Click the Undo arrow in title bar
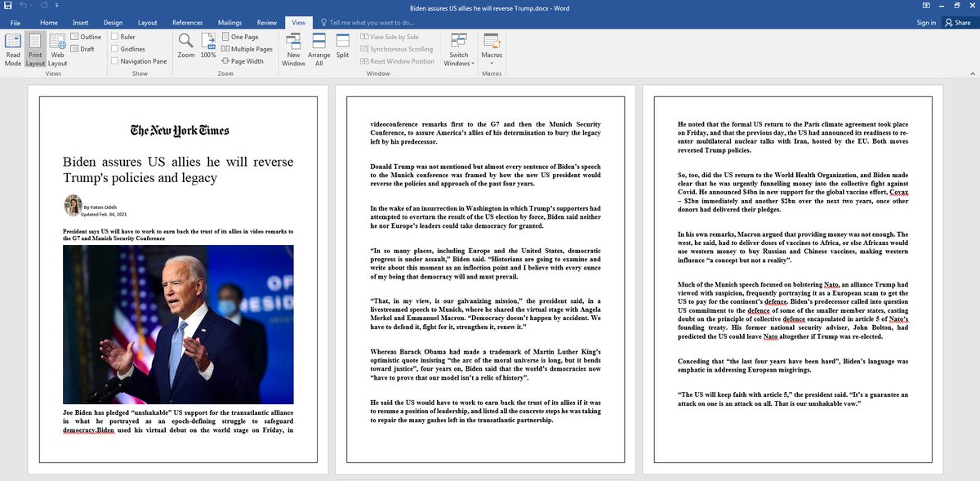Screen dimensions: 980x481 tap(23, 7)
